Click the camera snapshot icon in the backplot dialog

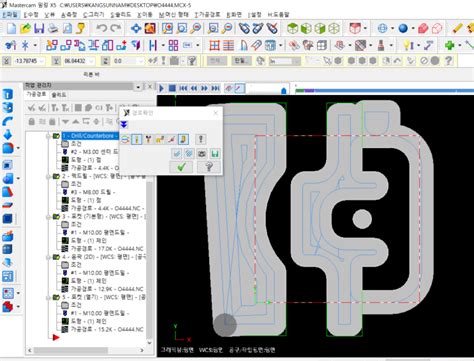202,154
